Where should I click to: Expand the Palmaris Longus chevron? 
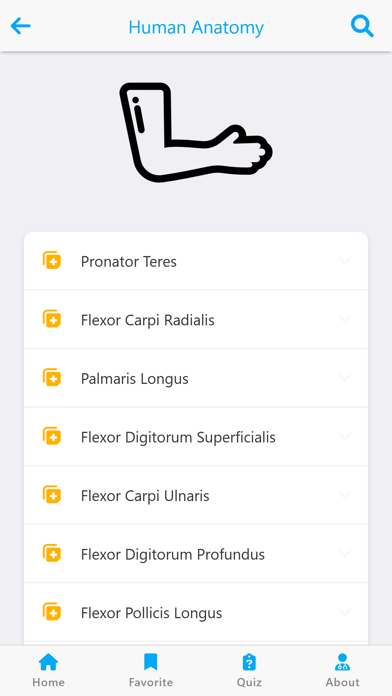coord(345,378)
